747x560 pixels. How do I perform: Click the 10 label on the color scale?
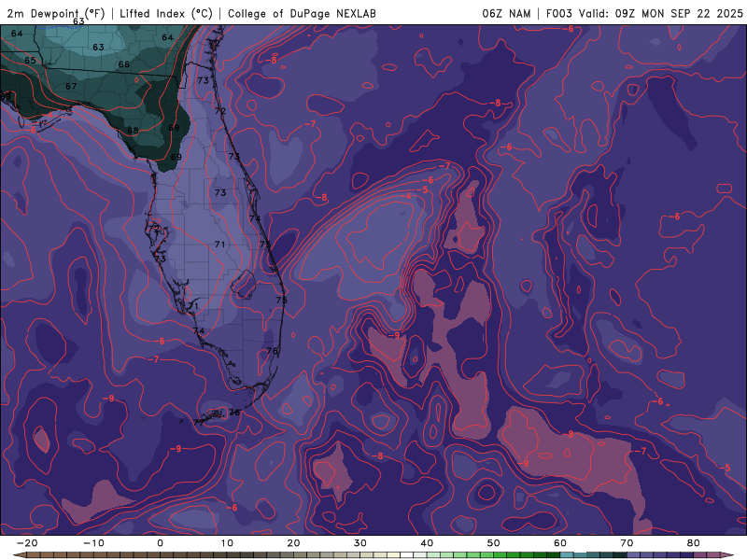click(x=227, y=543)
